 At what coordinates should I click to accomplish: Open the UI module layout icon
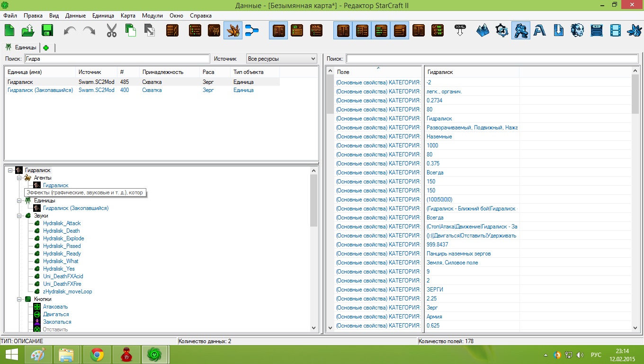(596, 31)
